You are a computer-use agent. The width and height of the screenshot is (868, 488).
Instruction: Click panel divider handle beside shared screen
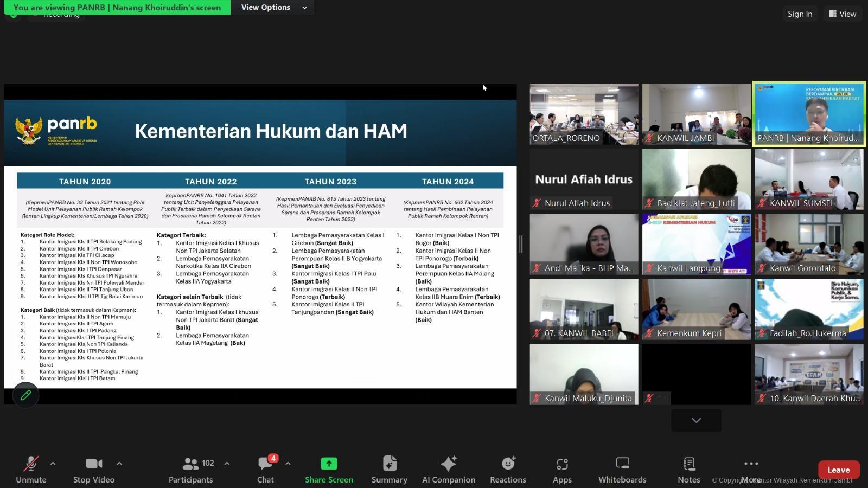pyautogui.click(x=521, y=244)
